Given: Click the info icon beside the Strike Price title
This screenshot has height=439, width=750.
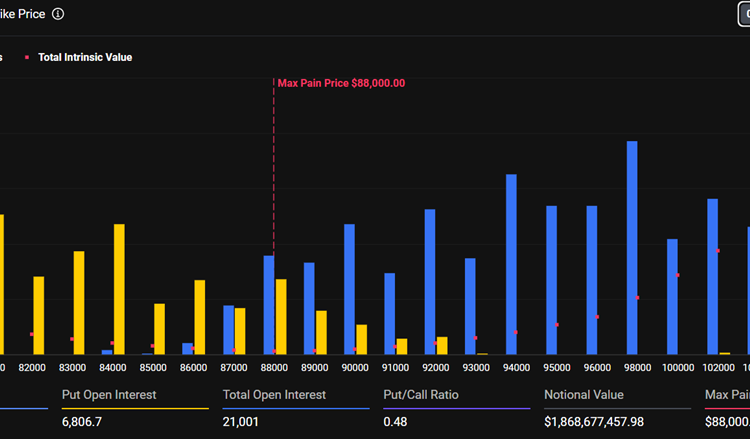Looking at the screenshot, I should click(58, 14).
